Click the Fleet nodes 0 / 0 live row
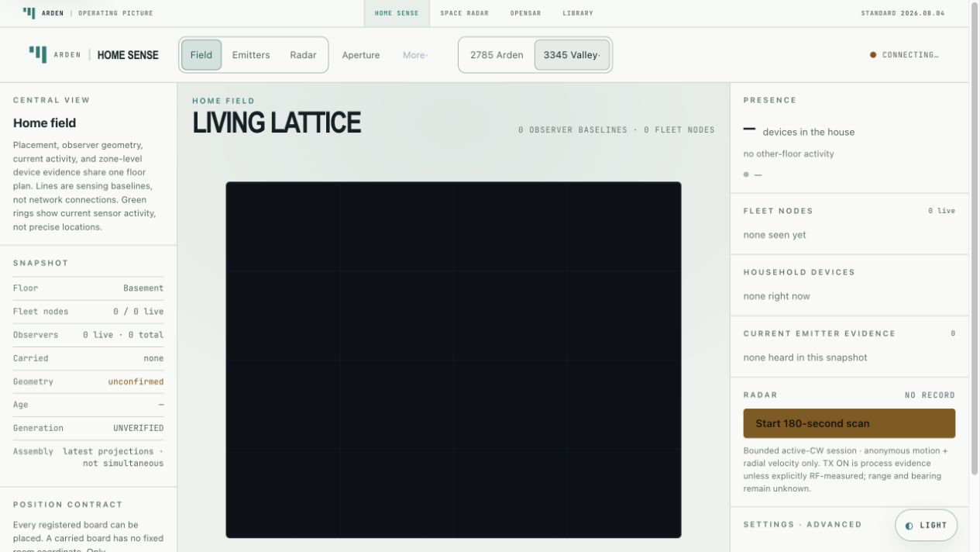This screenshot has height=552, width=980. 88,312
